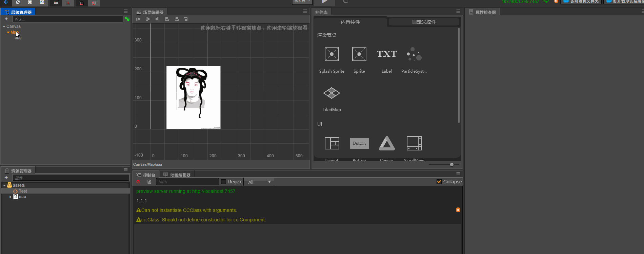Click the assets search field
The width and height of the screenshot is (644, 254).
pos(71,178)
